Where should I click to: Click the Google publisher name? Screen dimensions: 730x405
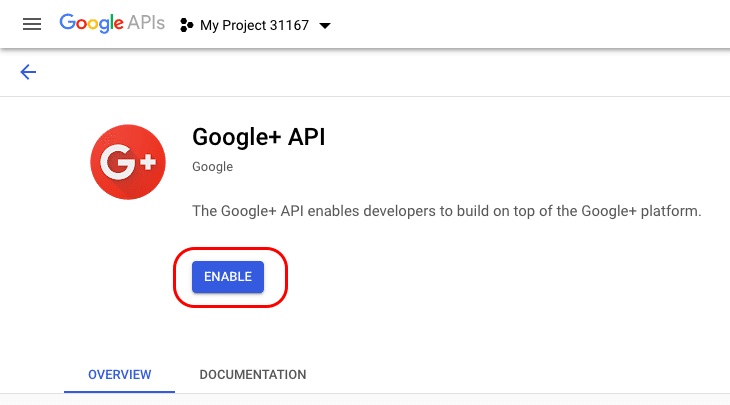point(212,167)
